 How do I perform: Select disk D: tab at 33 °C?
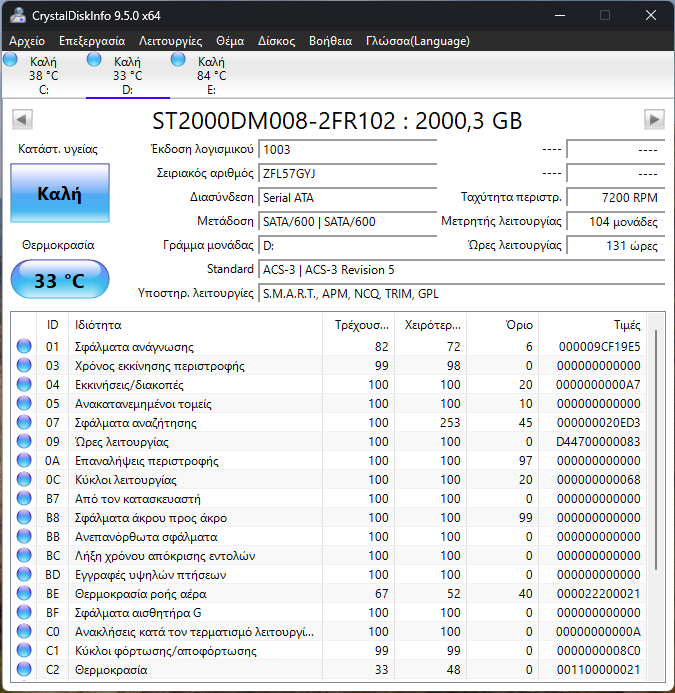point(127,75)
